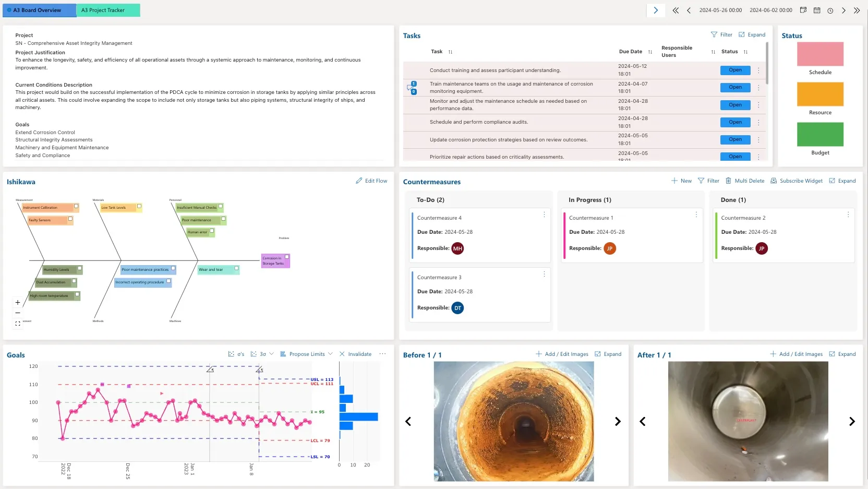
Task: Tick the Instrument Calibration checkbox
Action: click(x=76, y=206)
